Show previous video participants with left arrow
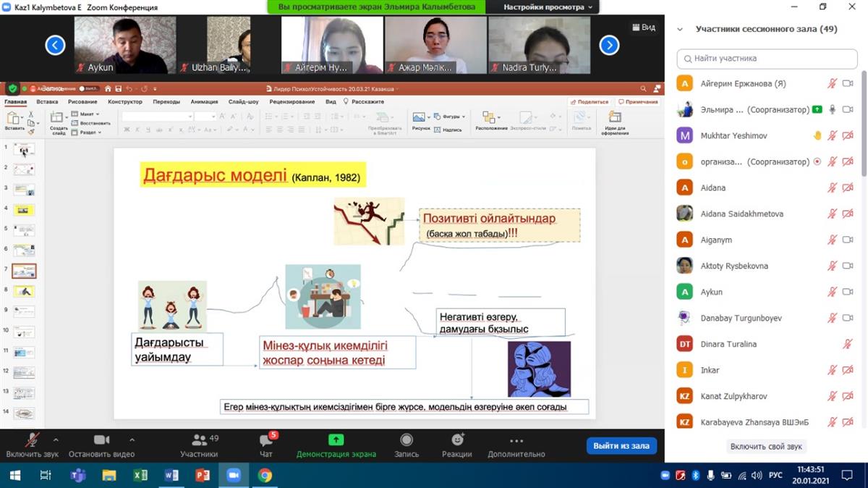This screenshot has height=488, width=868. point(55,46)
